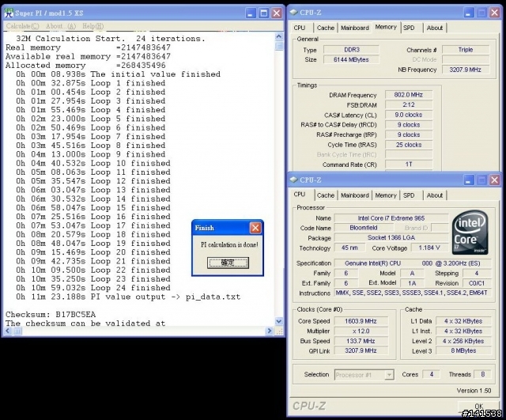Image resolution: width=506 pixels, height=420 pixels.
Task: Click the NB Frequency 3207.9 MHz field
Action: 466,70
